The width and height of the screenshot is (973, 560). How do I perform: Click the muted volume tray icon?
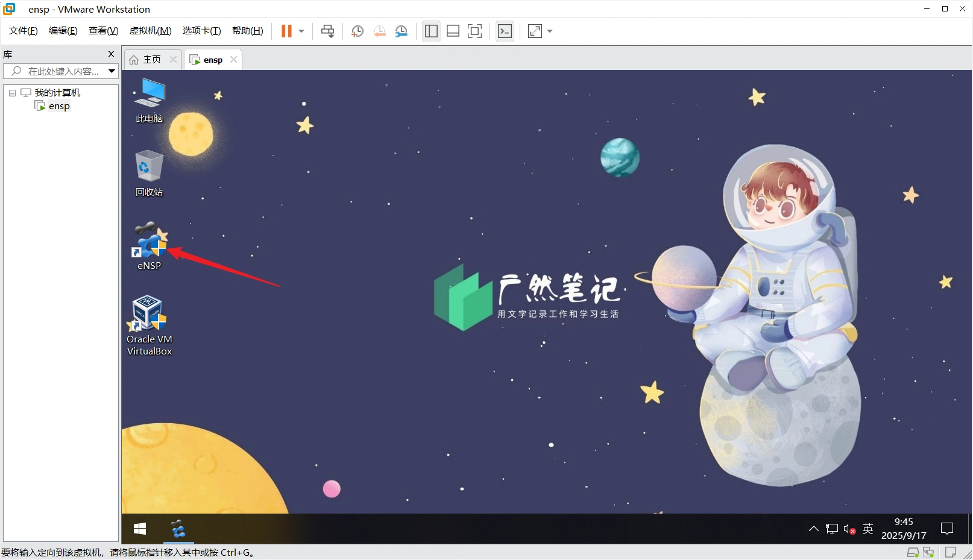(x=850, y=529)
